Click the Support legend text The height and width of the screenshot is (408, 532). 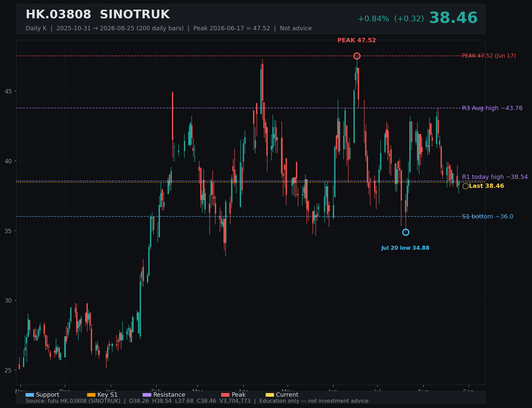[x=48, y=395]
